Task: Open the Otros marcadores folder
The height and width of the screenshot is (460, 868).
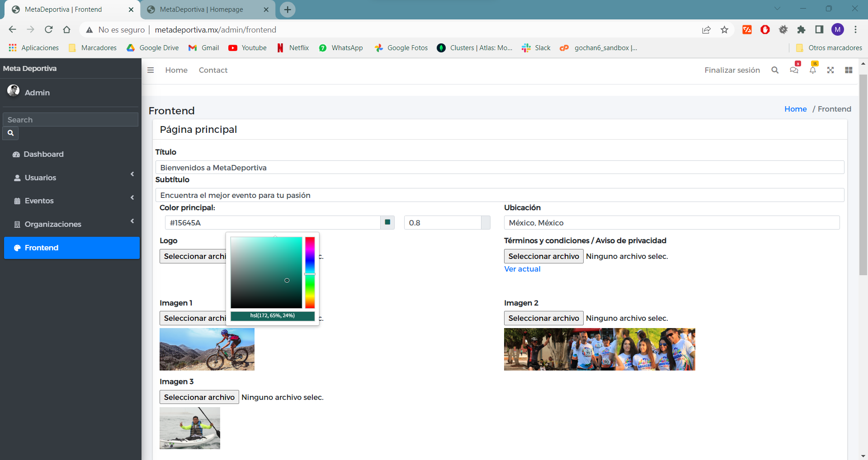Action: 829,48
